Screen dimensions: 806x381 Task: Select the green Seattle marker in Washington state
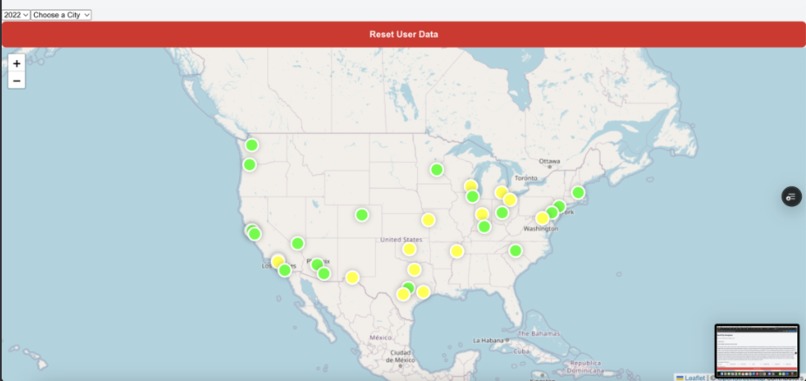[251, 145]
